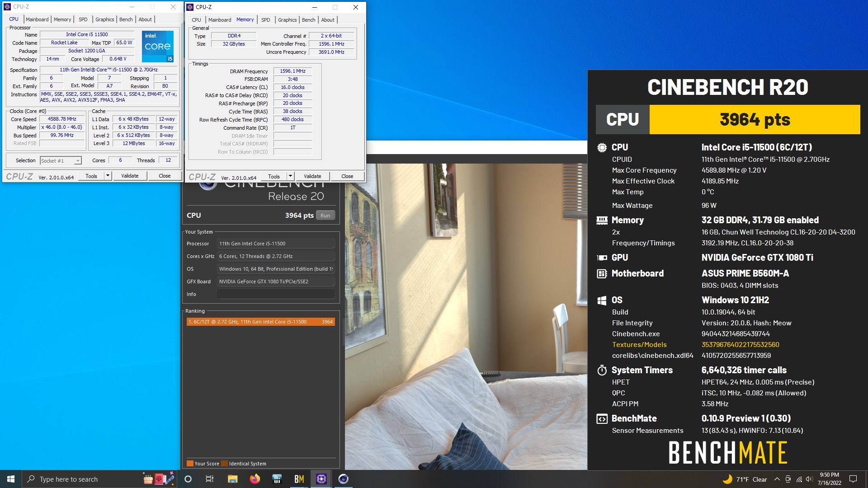Screen dimensions: 868x488
Task: Select Graphics tab in left CPU-Z window
Action: (x=104, y=19)
